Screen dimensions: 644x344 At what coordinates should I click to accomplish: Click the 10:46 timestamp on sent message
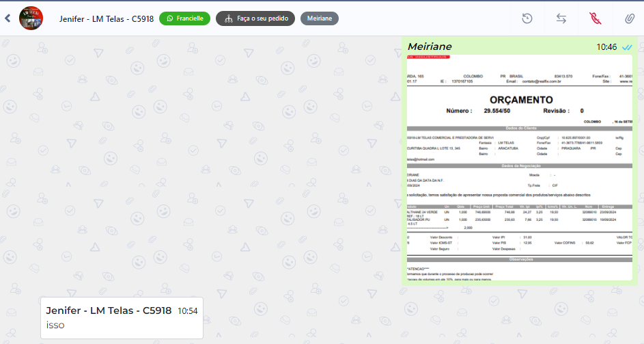click(606, 47)
